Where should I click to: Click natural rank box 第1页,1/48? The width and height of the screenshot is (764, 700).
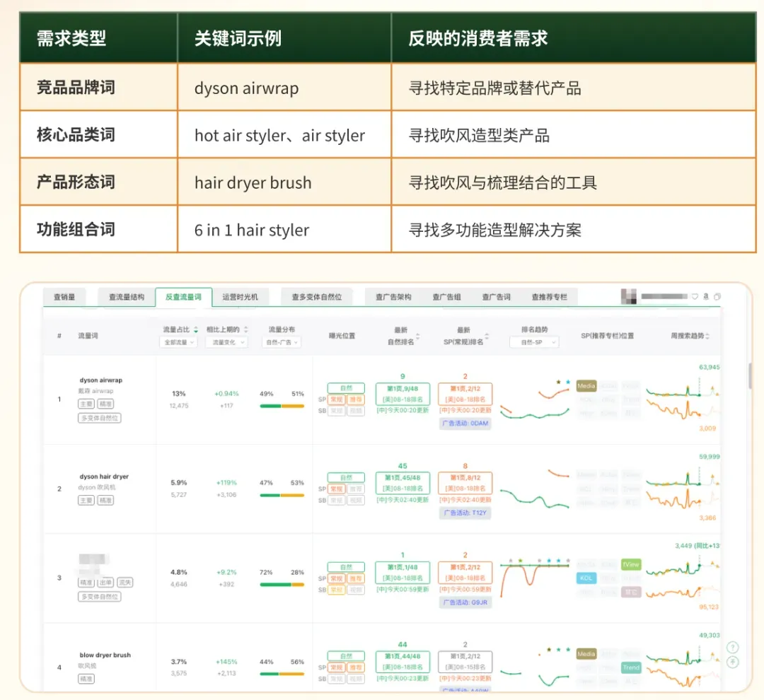[403, 572]
